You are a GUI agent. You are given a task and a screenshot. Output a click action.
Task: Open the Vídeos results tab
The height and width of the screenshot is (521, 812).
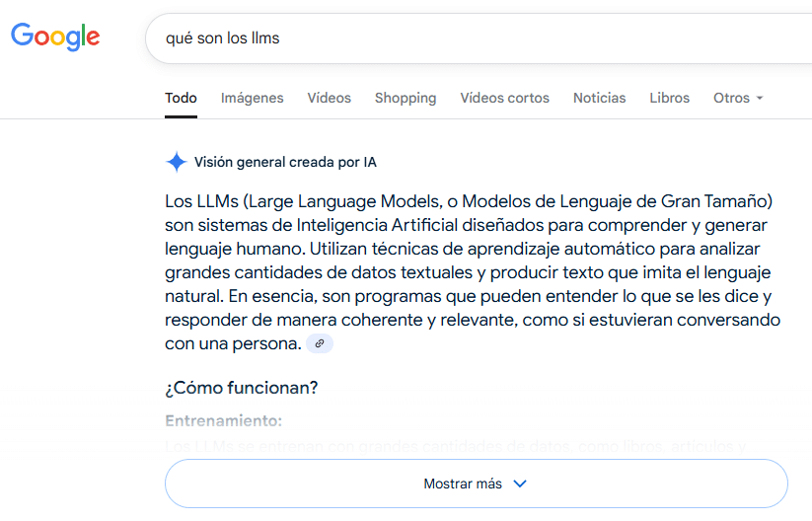329,98
